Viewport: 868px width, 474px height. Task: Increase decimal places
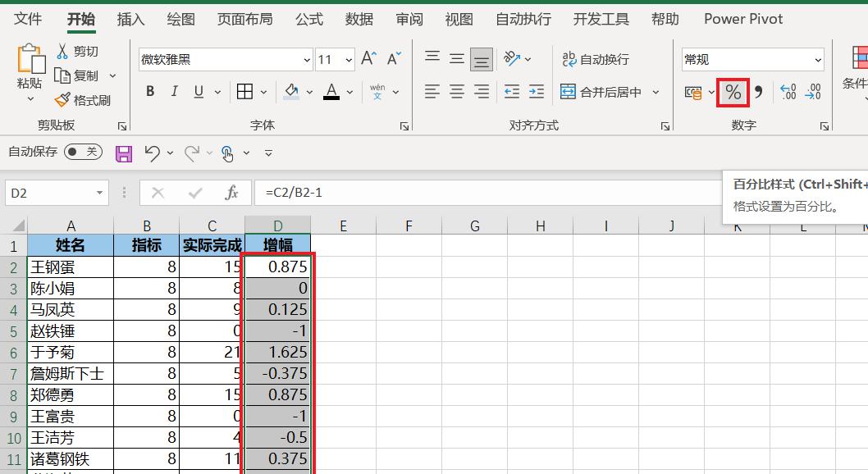(788, 92)
